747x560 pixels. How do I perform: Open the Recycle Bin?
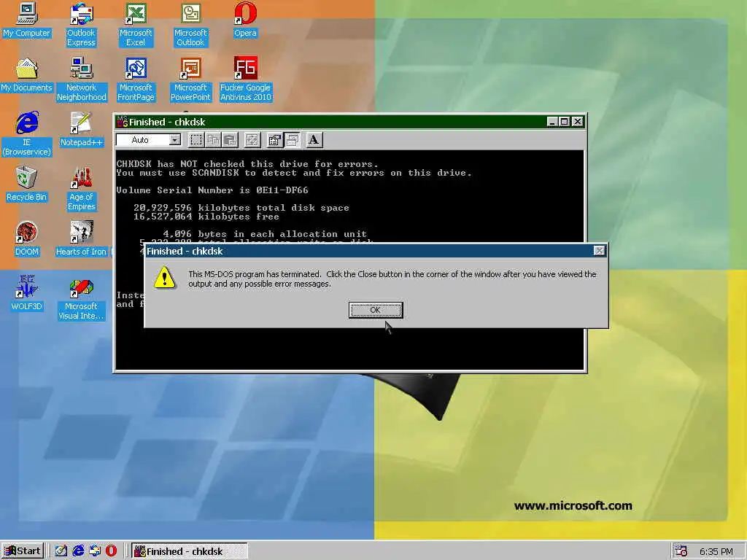tap(27, 184)
